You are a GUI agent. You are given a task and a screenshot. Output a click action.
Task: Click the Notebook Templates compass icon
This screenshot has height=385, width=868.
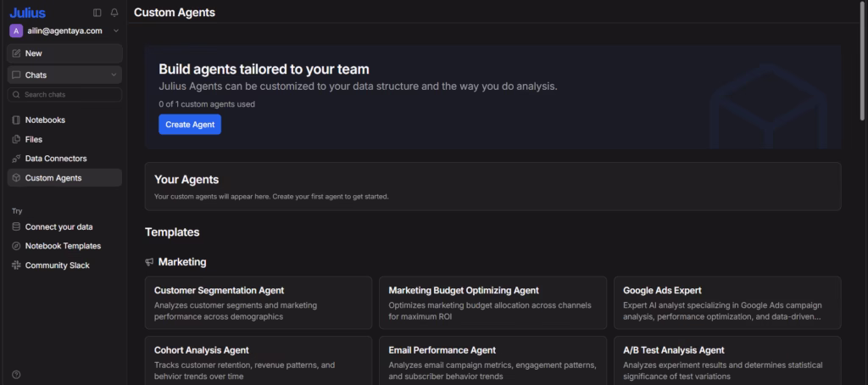click(x=16, y=246)
